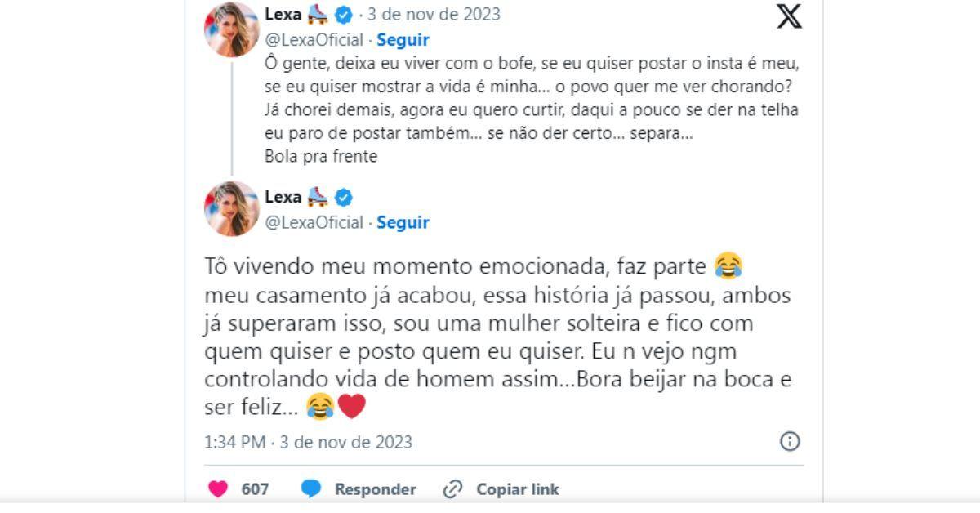980x513 pixels.
Task: Click the @LexaOficial handle in the second tweet
Action: [x=314, y=222]
